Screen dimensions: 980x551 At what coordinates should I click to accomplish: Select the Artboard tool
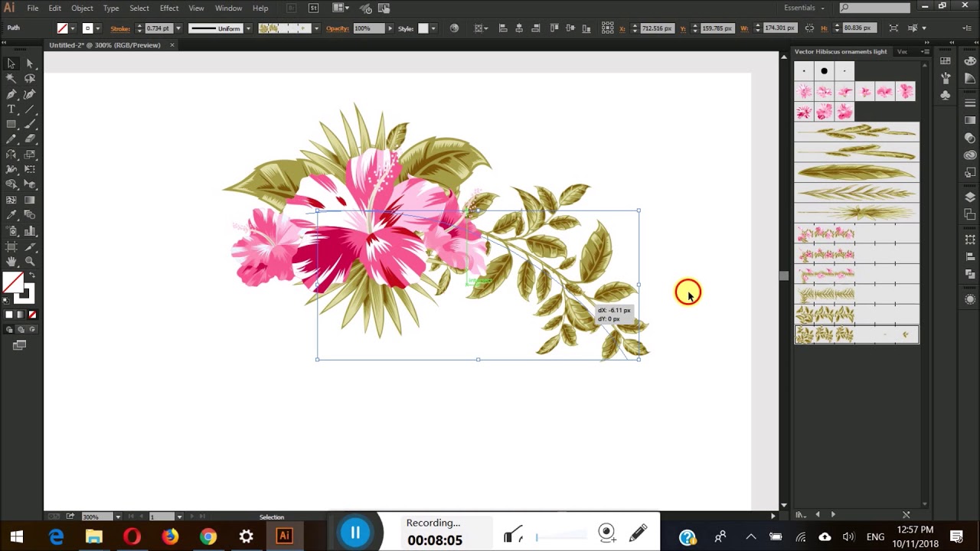[x=11, y=246]
